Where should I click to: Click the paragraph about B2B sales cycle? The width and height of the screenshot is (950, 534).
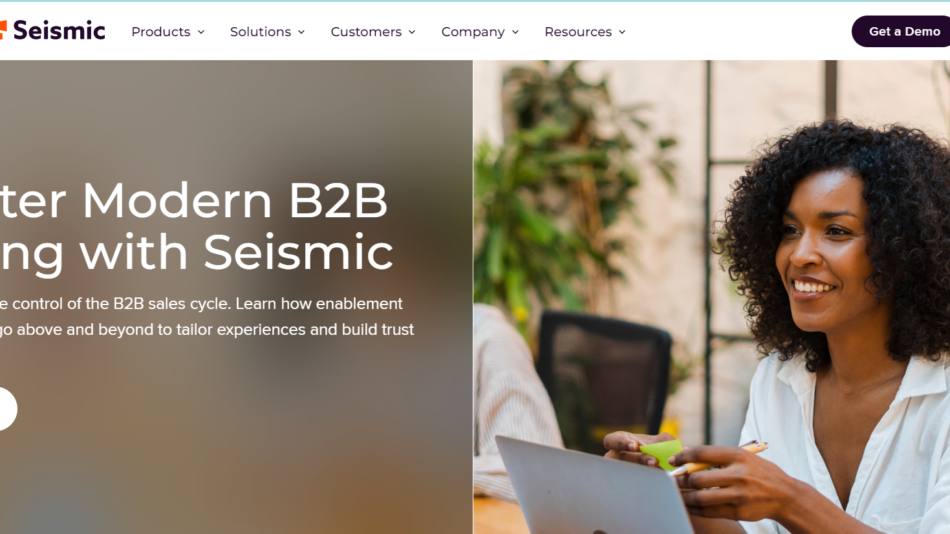click(207, 316)
